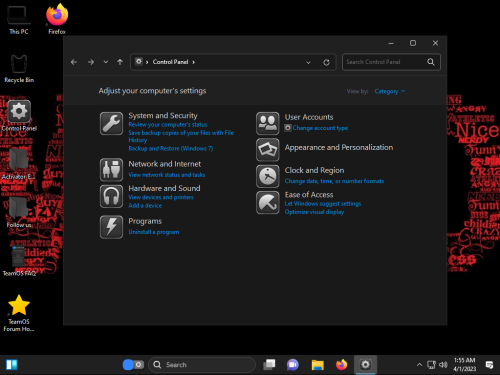This screenshot has width=500, height=375.
Task: Select the Control Panel desktop icon
Action: click(x=19, y=116)
